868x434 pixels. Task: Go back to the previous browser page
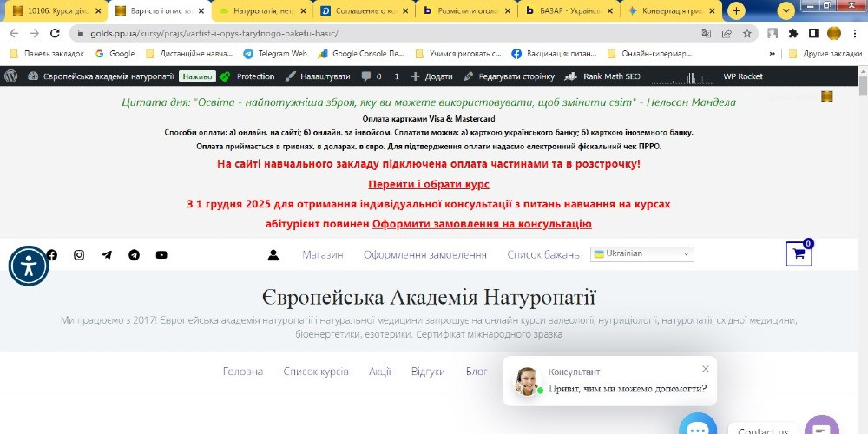[14, 33]
